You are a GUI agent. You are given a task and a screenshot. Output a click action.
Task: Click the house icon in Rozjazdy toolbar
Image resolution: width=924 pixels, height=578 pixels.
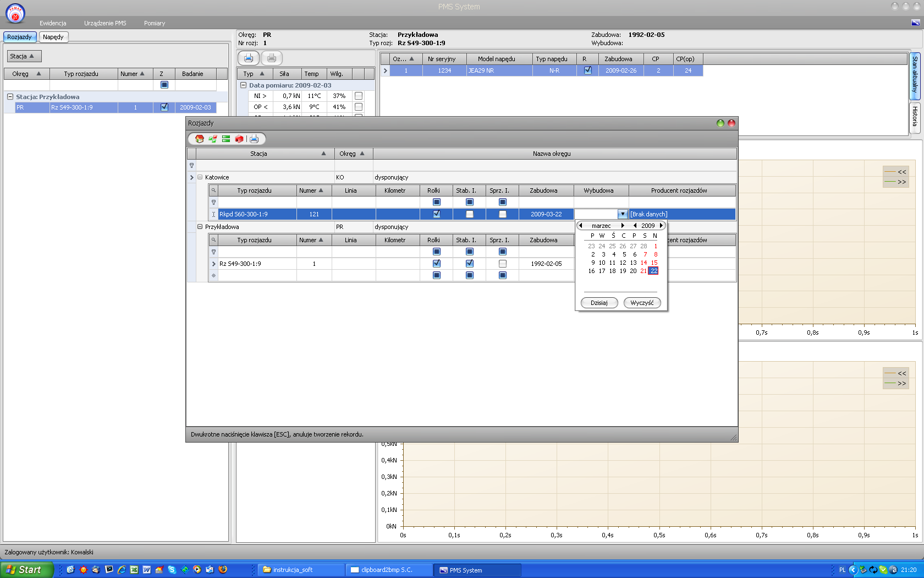[x=199, y=139]
